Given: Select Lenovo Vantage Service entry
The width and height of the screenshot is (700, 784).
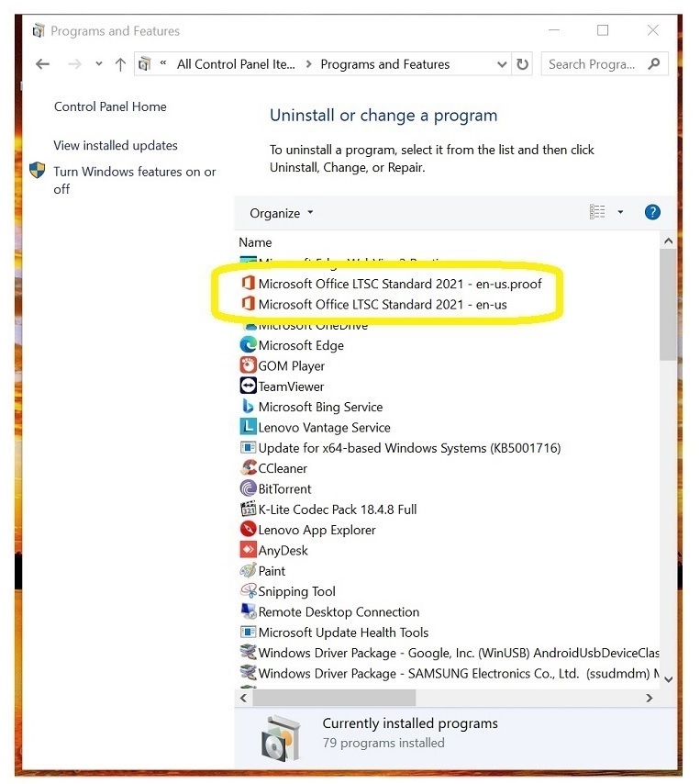Looking at the screenshot, I should click(324, 428).
